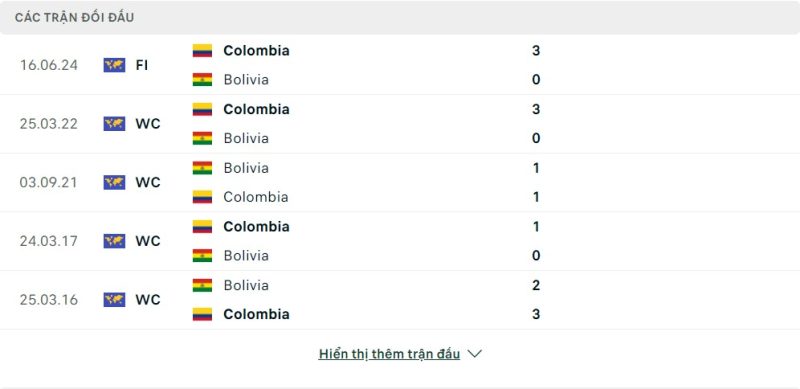Click the Bolivia flag in the 16.06.24 match
Screen dimensions: 800x389
click(x=202, y=80)
